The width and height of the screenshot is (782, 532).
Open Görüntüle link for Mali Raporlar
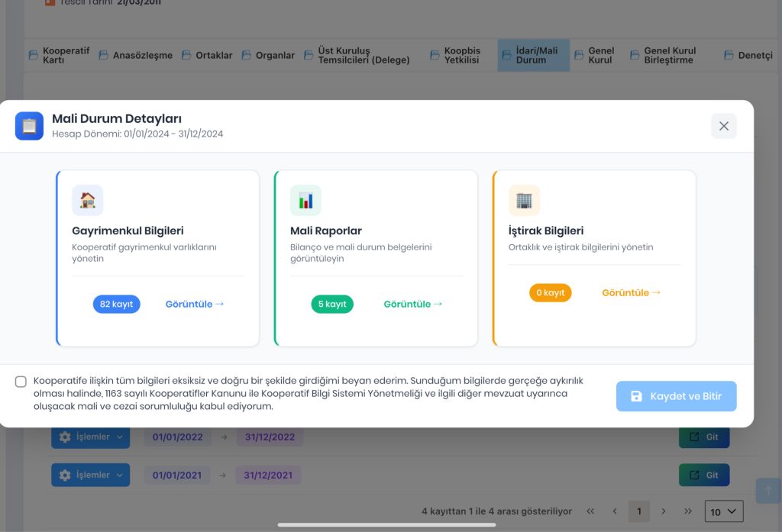pos(413,304)
